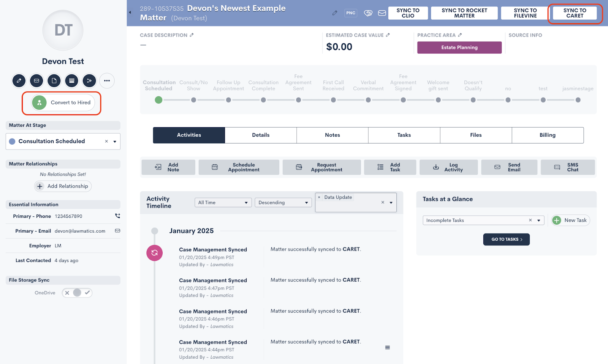Image resolution: width=608 pixels, height=364 pixels.
Task: Switch to the Activities tab
Action: coord(189,135)
